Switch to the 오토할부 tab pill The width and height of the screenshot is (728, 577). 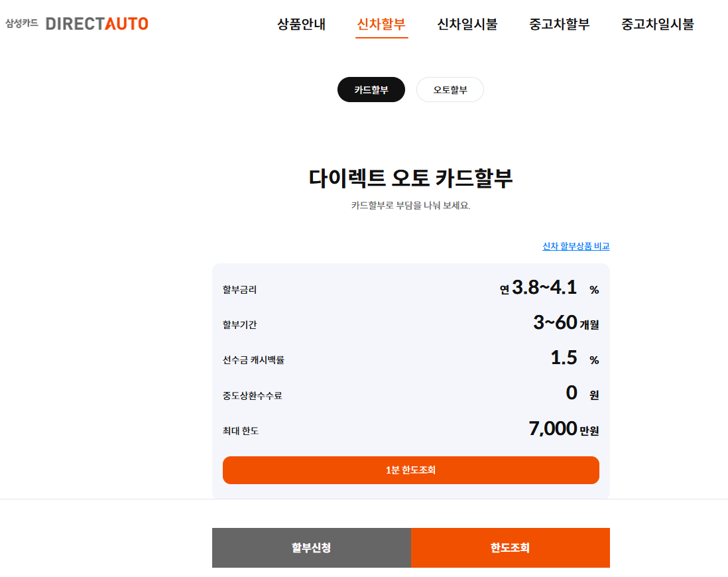coord(450,90)
